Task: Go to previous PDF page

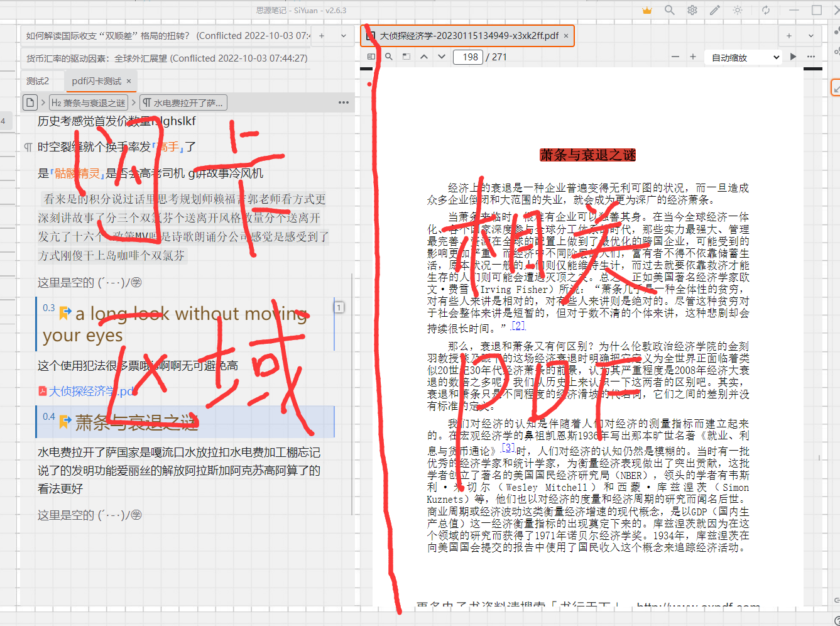Action: pos(424,57)
